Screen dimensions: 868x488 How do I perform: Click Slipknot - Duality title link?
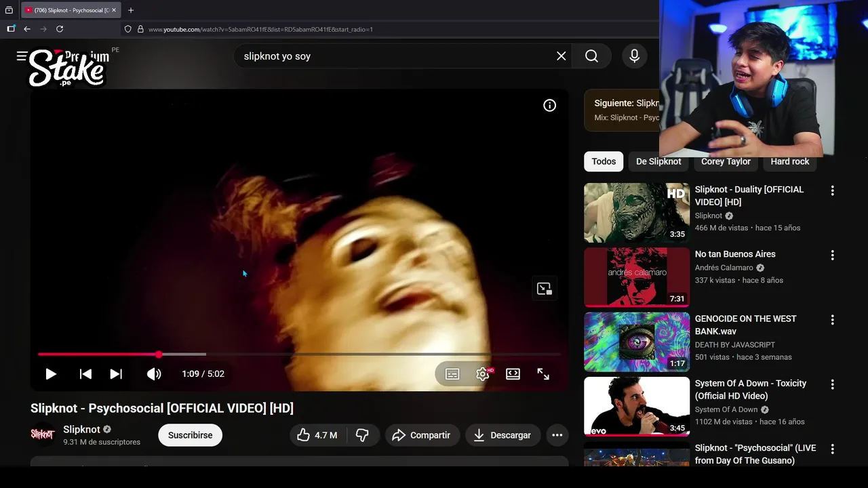click(x=749, y=196)
